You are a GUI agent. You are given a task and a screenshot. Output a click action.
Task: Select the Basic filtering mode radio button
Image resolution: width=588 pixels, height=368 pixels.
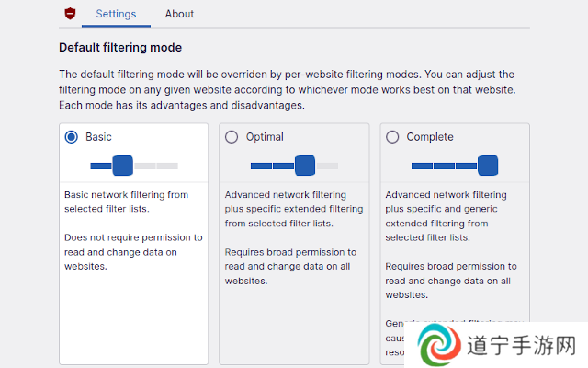[x=72, y=137]
